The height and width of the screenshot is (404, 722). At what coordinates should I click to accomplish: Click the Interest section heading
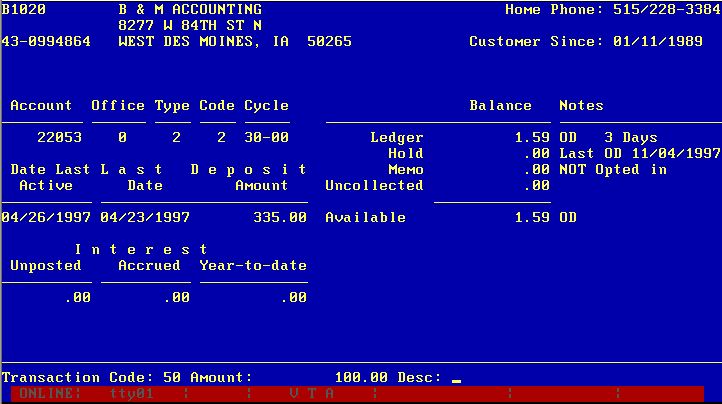[x=141, y=249]
